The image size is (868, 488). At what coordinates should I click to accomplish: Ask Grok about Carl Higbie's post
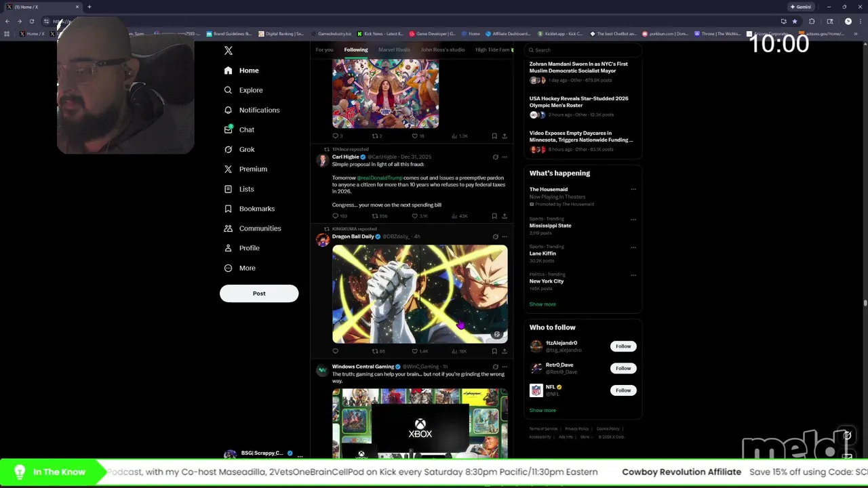[x=495, y=157]
